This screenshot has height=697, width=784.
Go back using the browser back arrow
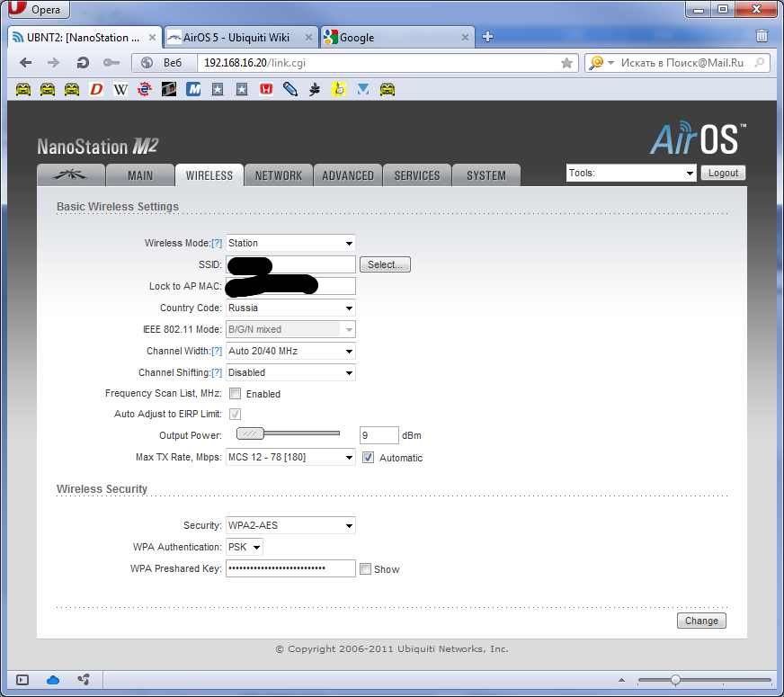[25, 62]
